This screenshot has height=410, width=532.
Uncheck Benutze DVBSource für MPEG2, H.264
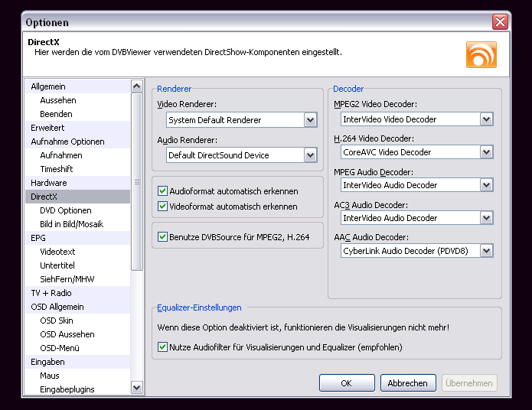162,236
